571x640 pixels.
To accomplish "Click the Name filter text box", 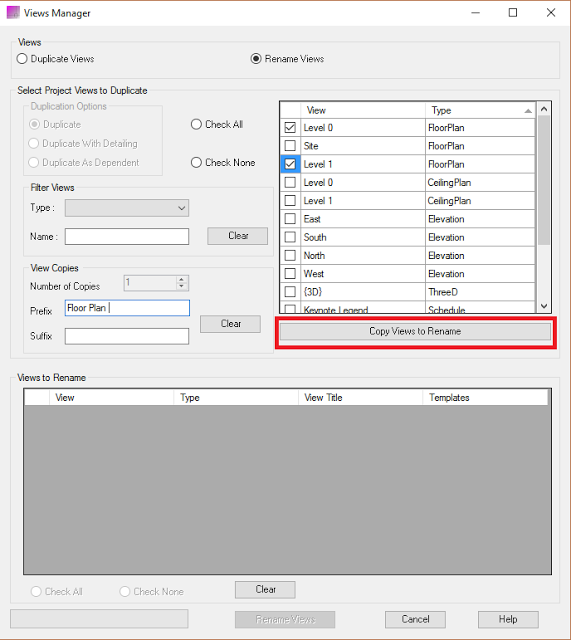I will click(x=127, y=237).
